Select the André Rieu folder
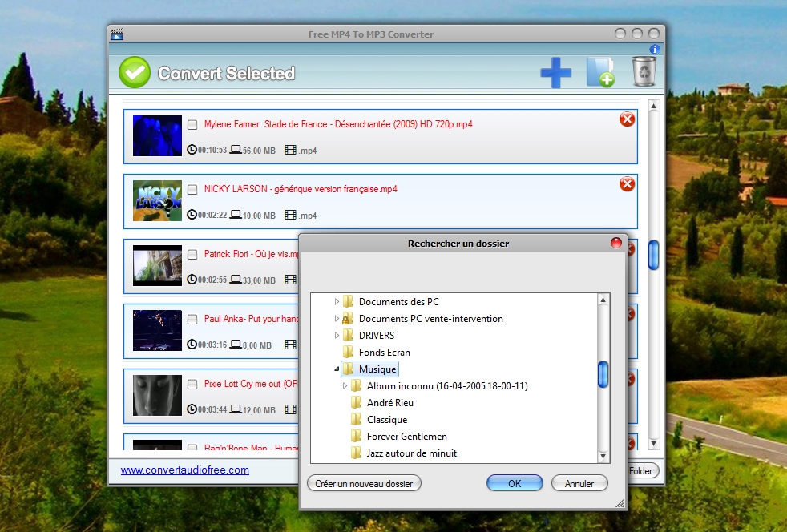Viewport: 787px width, 532px height. tap(390, 403)
